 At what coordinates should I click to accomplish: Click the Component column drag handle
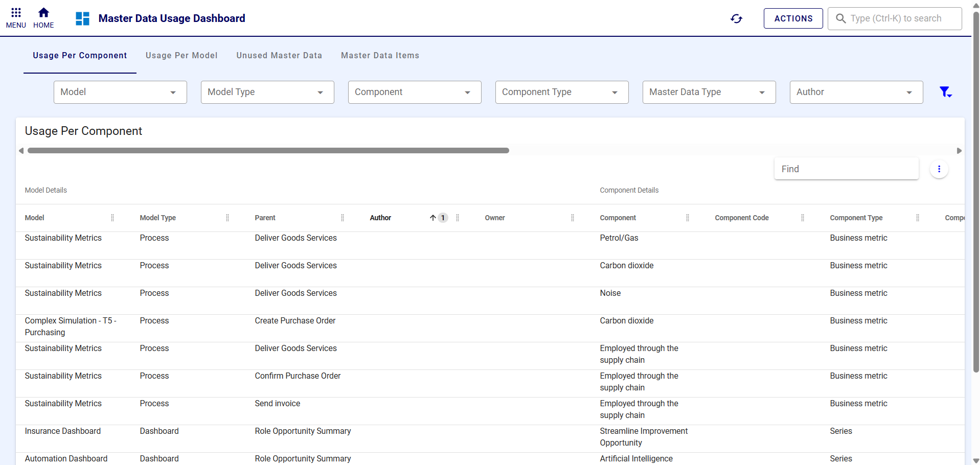coord(687,218)
